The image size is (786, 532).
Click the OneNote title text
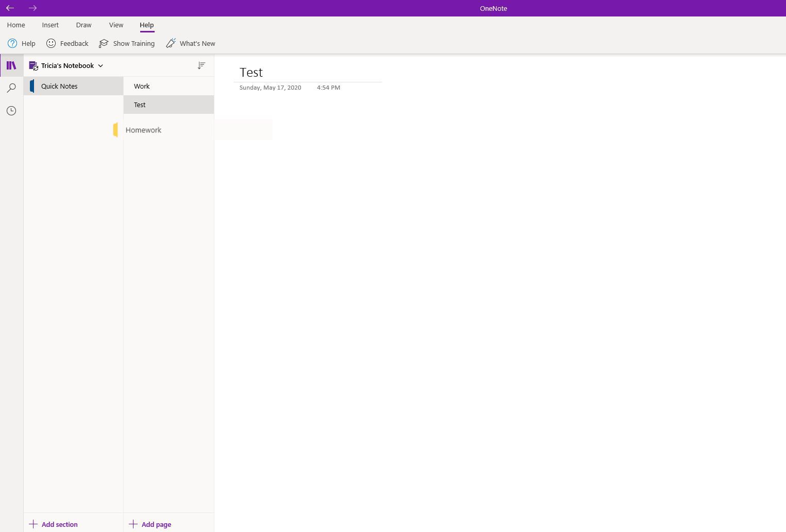(493, 8)
